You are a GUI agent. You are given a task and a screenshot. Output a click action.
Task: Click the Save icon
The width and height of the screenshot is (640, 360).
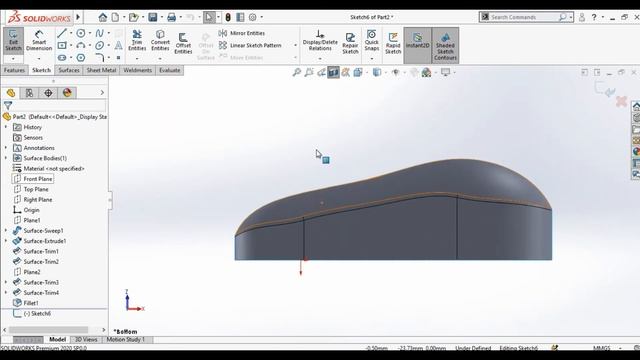(153, 17)
